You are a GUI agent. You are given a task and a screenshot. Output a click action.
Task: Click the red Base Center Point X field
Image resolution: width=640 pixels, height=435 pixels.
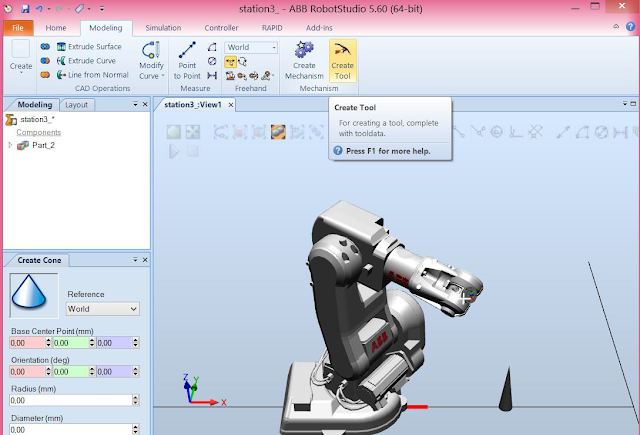(27, 343)
